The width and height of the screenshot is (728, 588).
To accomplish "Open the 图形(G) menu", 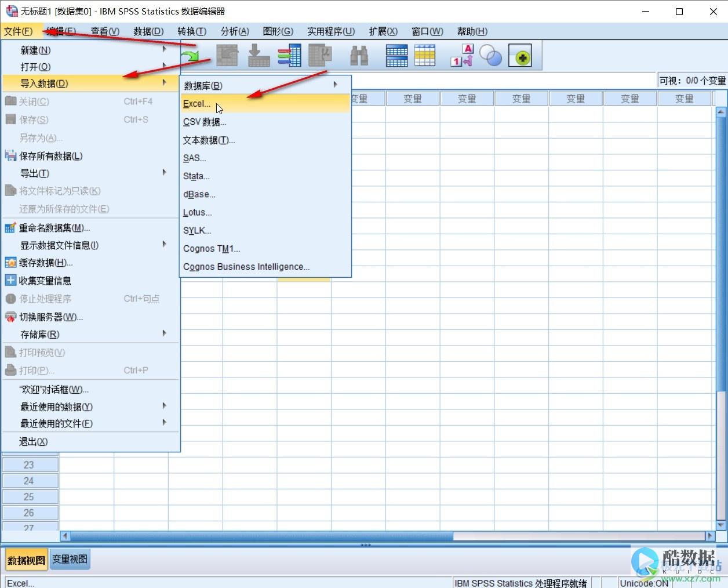I will point(278,31).
